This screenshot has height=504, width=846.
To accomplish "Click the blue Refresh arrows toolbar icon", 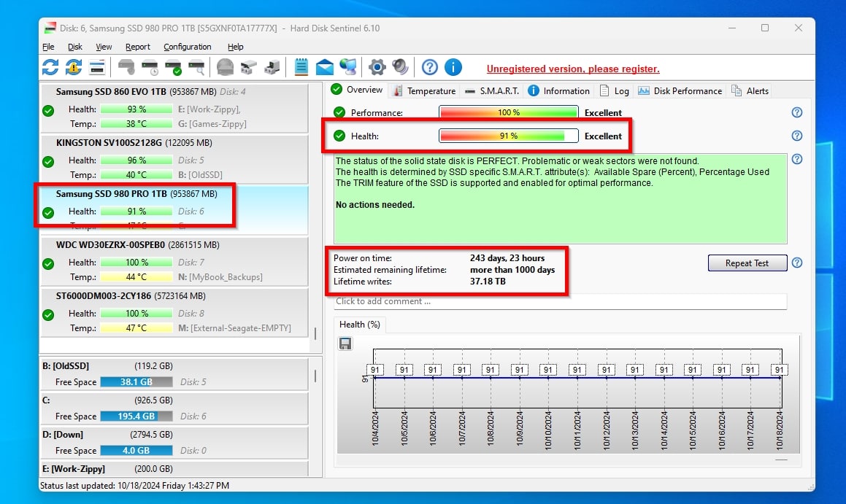I will tap(50, 68).
